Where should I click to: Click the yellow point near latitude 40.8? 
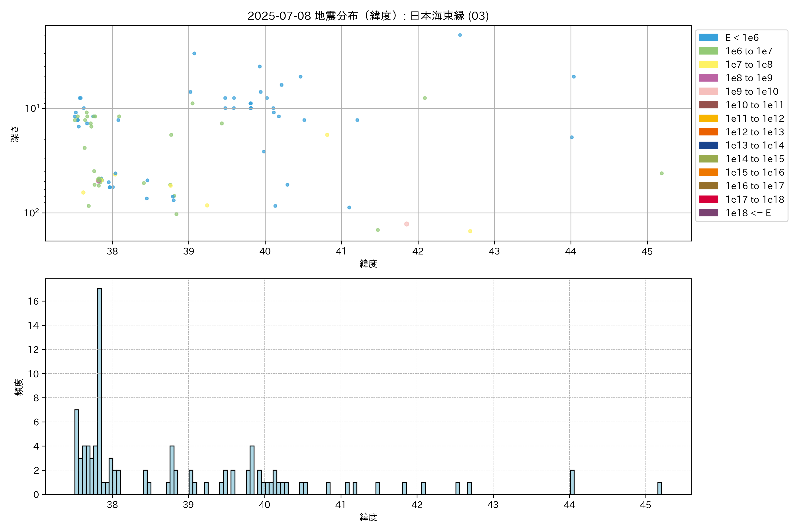point(327,135)
